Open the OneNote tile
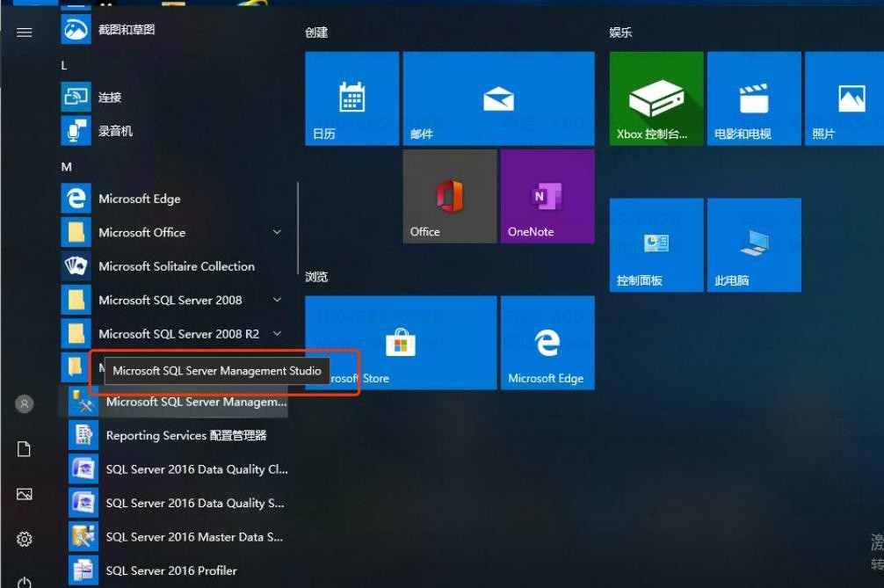The height and width of the screenshot is (588, 884). [547, 196]
